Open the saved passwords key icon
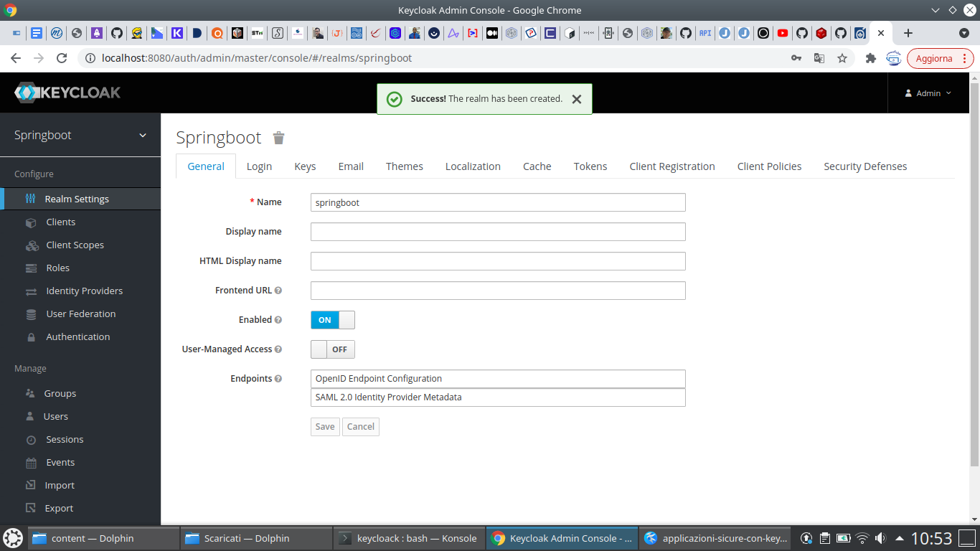Screen dimensions: 980x551 [x=796, y=58]
